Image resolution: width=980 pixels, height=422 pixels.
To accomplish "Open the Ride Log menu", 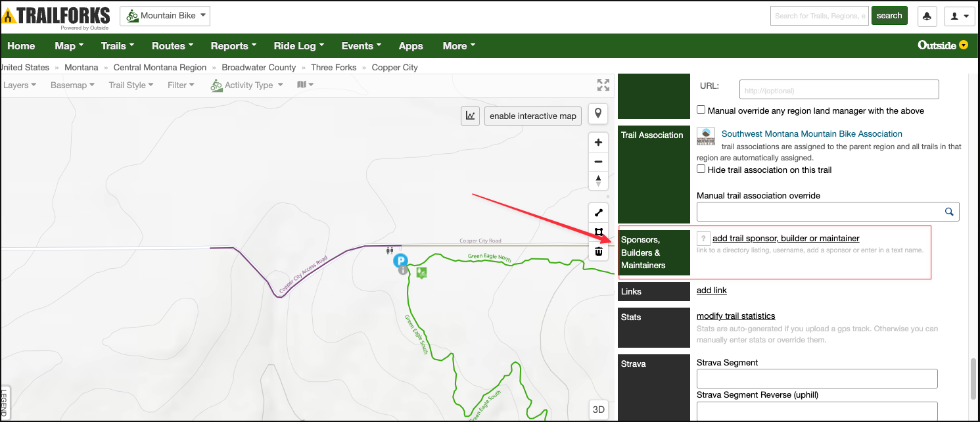I will point(298,46).
